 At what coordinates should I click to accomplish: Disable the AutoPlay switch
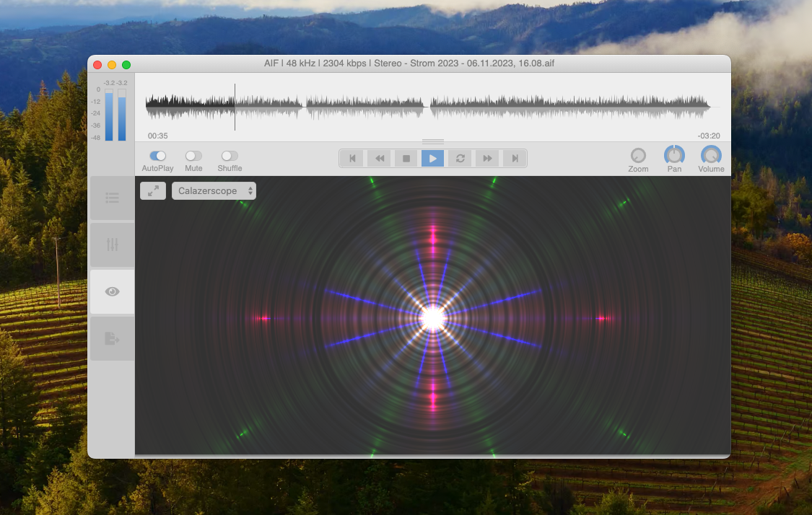[x=157, y=156]
